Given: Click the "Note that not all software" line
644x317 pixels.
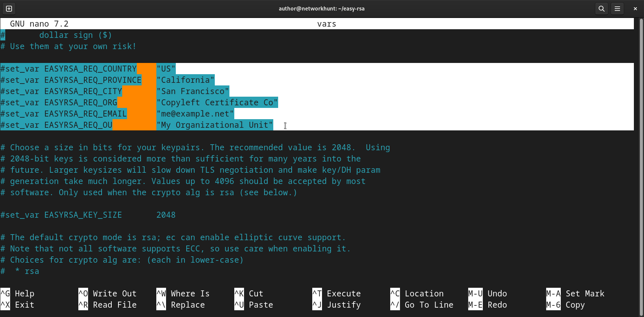Looking at the screenshot, I should point(175,249).
